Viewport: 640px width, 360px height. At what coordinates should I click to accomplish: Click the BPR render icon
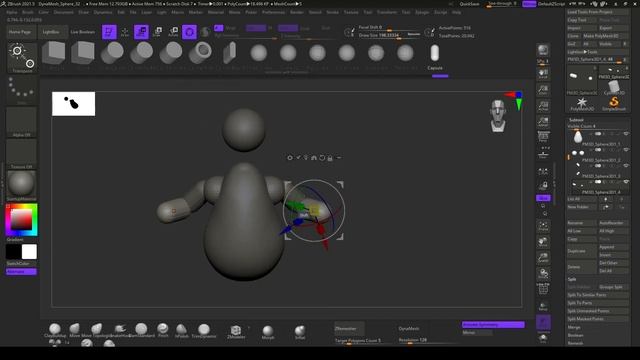click(543, 51)
